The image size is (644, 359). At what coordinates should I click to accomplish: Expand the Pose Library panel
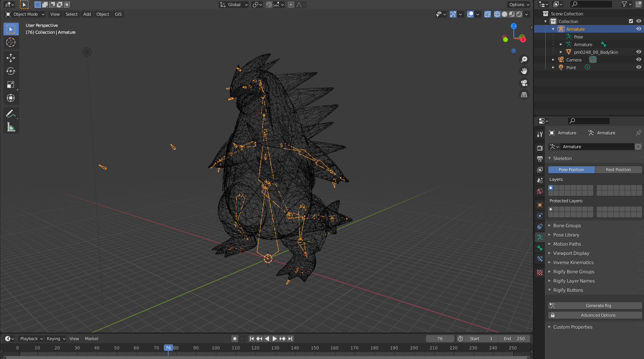point(566,235)
